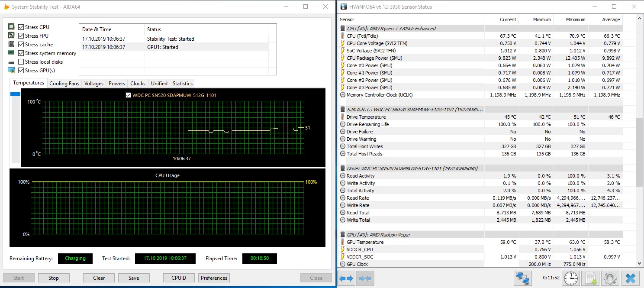
Task: Open the Voltages tab
Action: [x=94, y=84]
